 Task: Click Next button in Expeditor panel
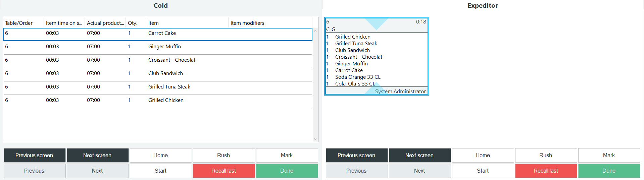[x=419, y=171]
